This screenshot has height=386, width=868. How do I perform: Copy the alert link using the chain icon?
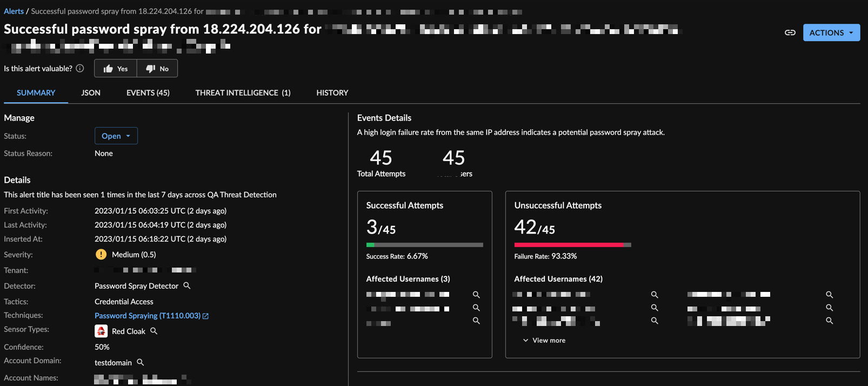[x=790, y=32]
